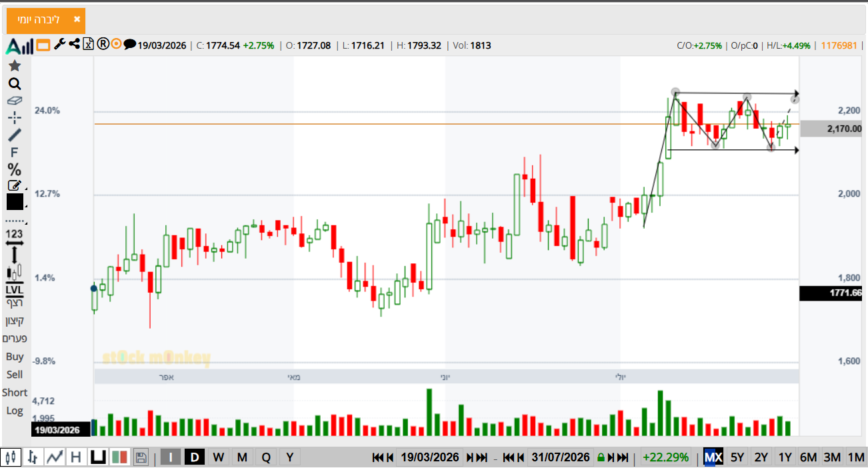The width and height of the screenshot is (868, 468).
Task: Click the orange 1176981 value
Action: (x=839, y=45)
